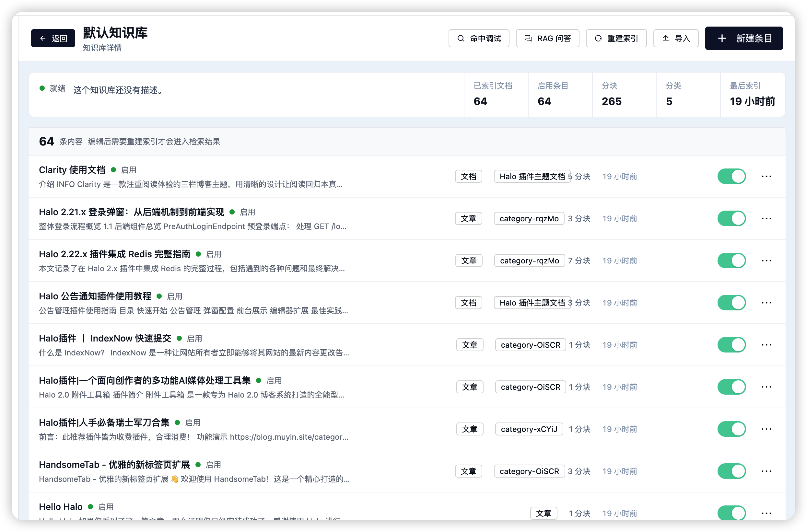Toggle the 多功能AI媒体处理工具集 entry switch

(731, 387)
